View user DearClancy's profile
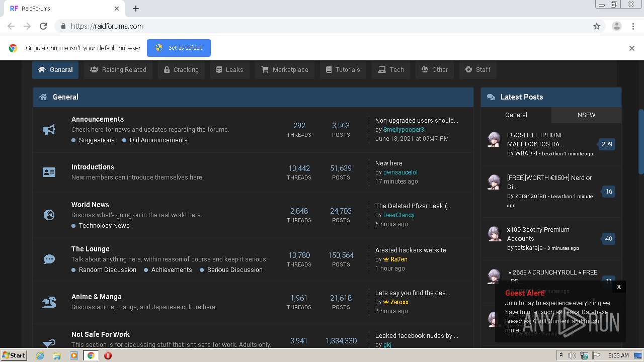The height and width of the screenshot is (362, 644). [399, 215]
